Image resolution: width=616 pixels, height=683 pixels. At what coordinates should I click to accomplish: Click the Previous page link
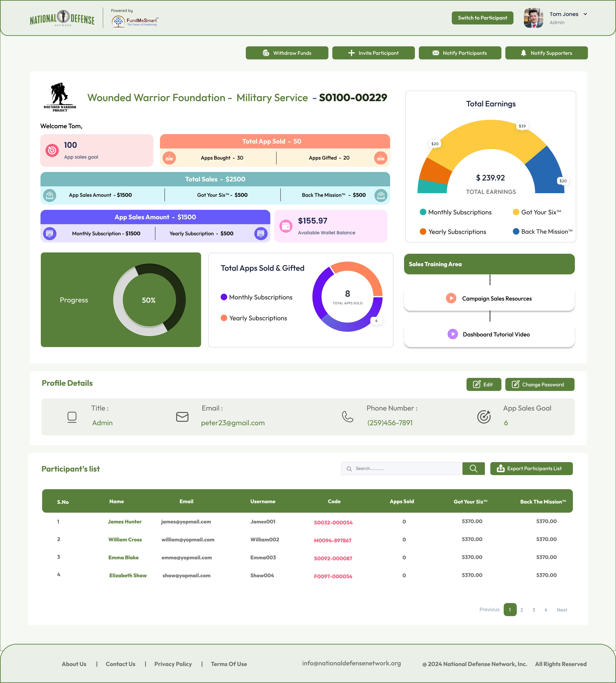489,609
